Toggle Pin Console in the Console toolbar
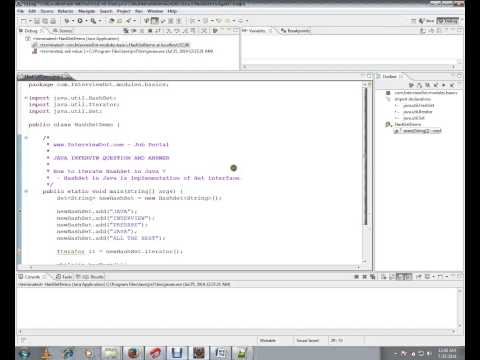 418,277
